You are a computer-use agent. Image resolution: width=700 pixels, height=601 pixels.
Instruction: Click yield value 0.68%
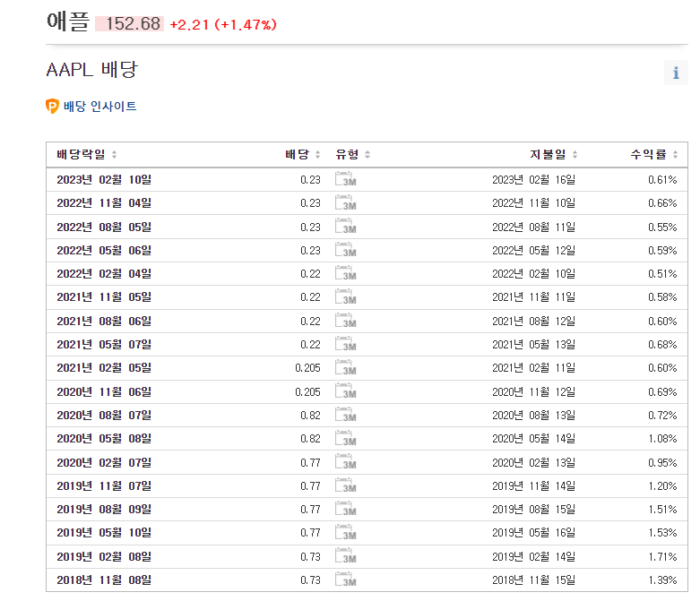[662, 345]
